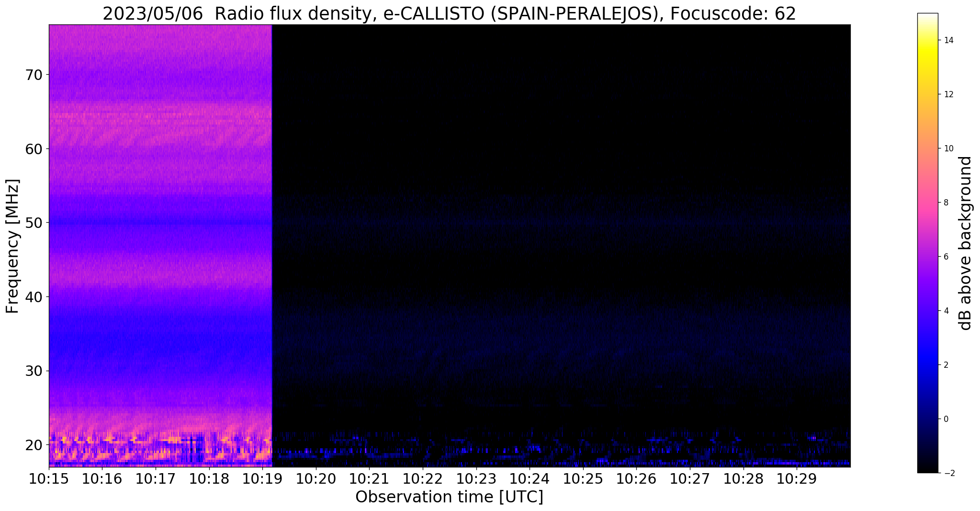Click the 10:24 time tick label
Viewport: 980px width, 511px height.
(x=529, y=478)
